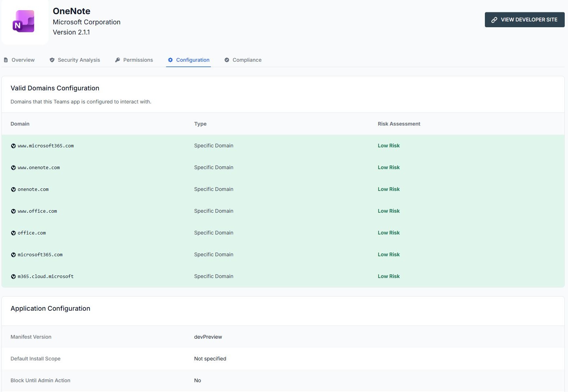This screenshot has height=392, width=568.
Task: Click the www.office.com domain entry
Action: [37, 211]
